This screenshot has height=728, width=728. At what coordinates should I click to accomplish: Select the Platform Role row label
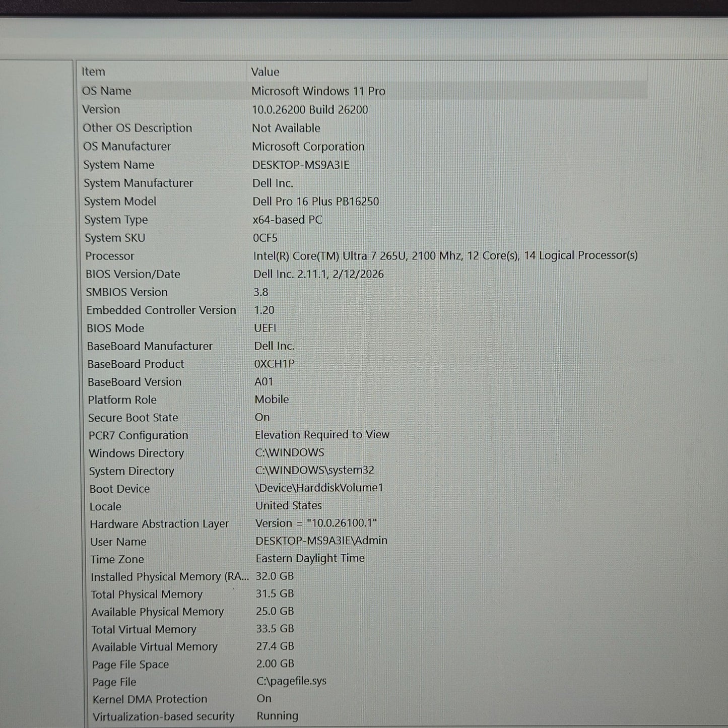tap(122, 400)
